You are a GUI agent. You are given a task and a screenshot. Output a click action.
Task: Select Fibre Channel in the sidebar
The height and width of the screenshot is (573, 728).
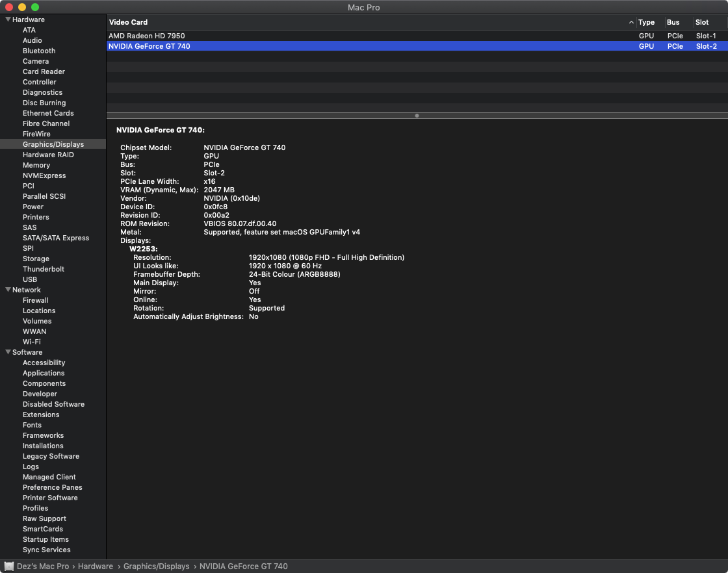(x=46, y=123)
